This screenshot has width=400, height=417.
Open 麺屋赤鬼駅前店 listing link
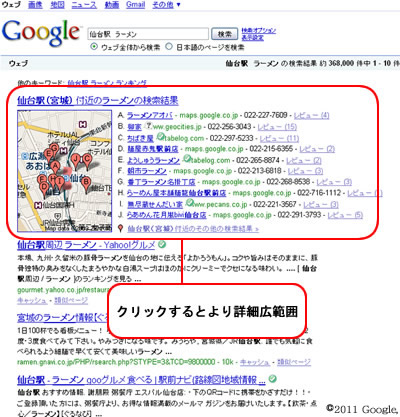153,149
